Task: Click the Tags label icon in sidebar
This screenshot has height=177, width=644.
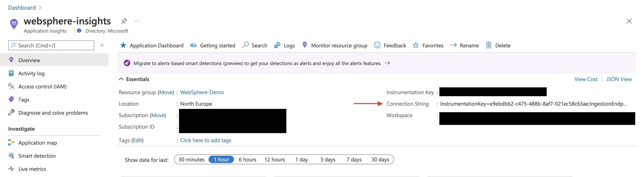Action: coord(11,99)
